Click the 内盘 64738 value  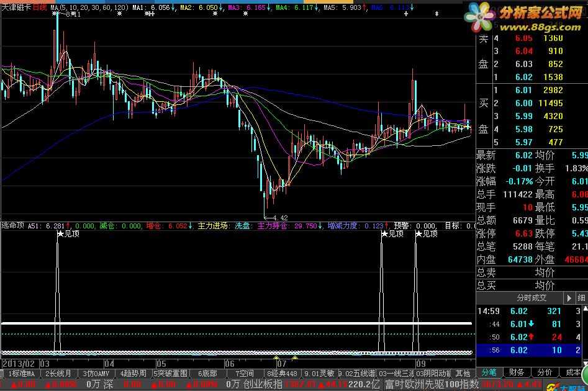(520, 259)
